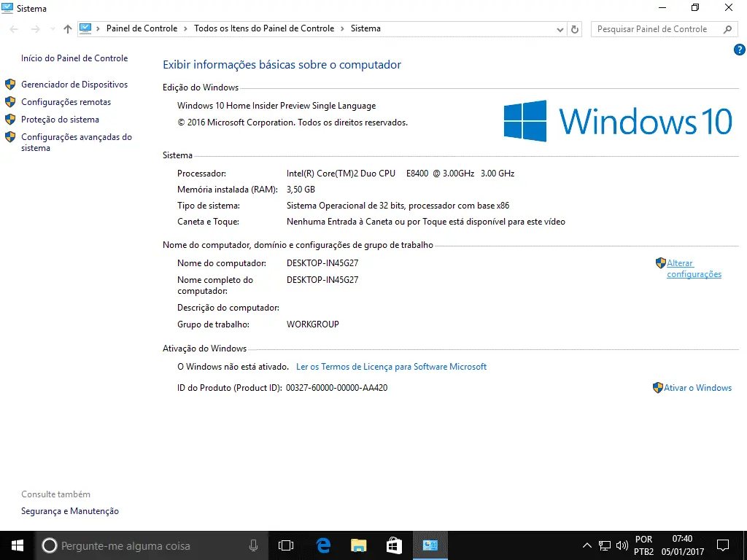This screenshot has height=560, width=747.
Task: Launch Microsoft Edge from the taskbar
Action: 323,545
